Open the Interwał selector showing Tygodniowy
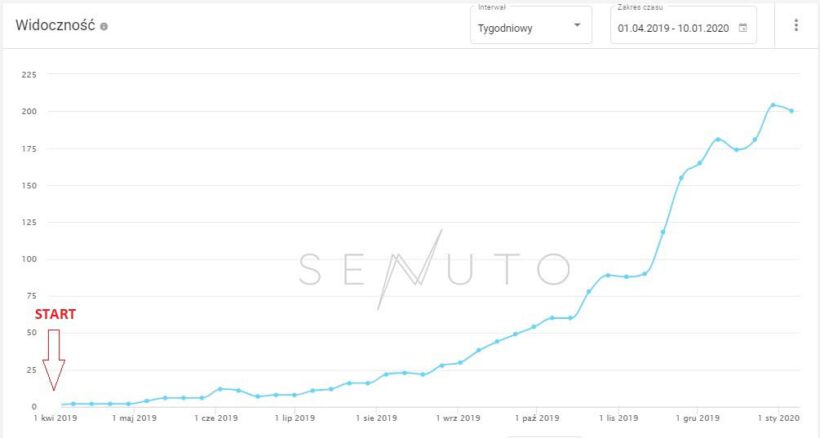Image resolution: width=820 pixels, height=438 pixels. click(527, 26)
